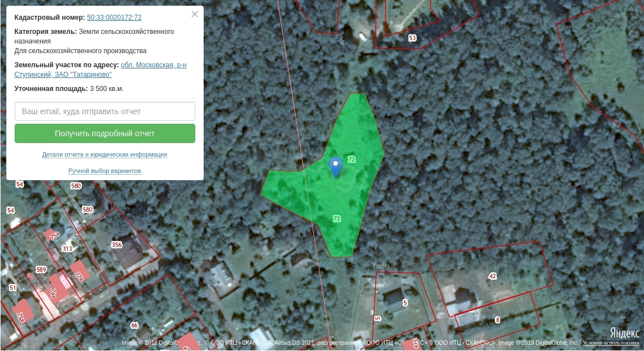Click Получить подробный отчет button

coord(105,133)
